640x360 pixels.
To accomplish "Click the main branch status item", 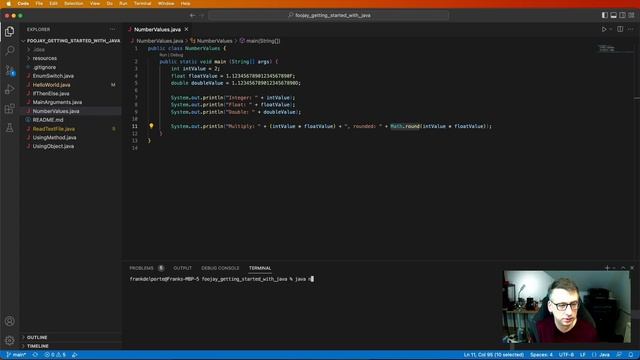I will tap(16, 355).
